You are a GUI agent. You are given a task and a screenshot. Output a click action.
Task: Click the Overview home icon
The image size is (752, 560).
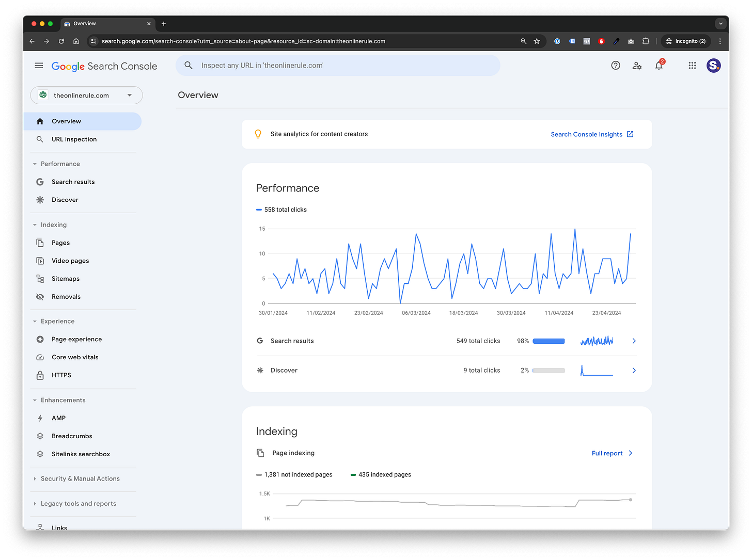40,121
